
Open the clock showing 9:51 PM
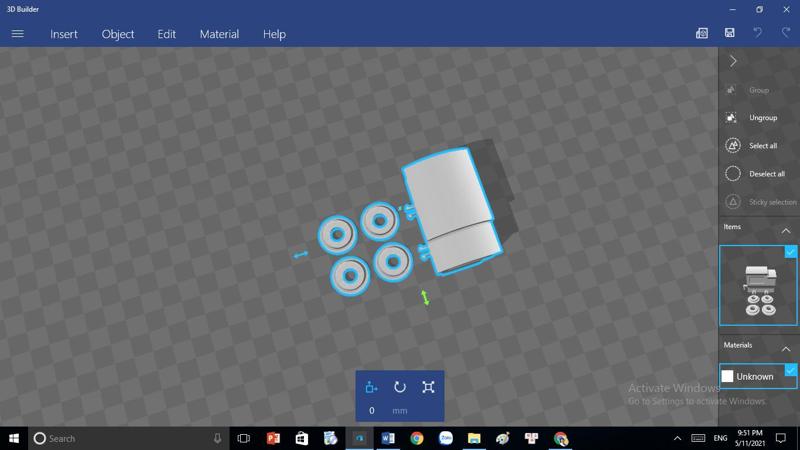[750, 438]
